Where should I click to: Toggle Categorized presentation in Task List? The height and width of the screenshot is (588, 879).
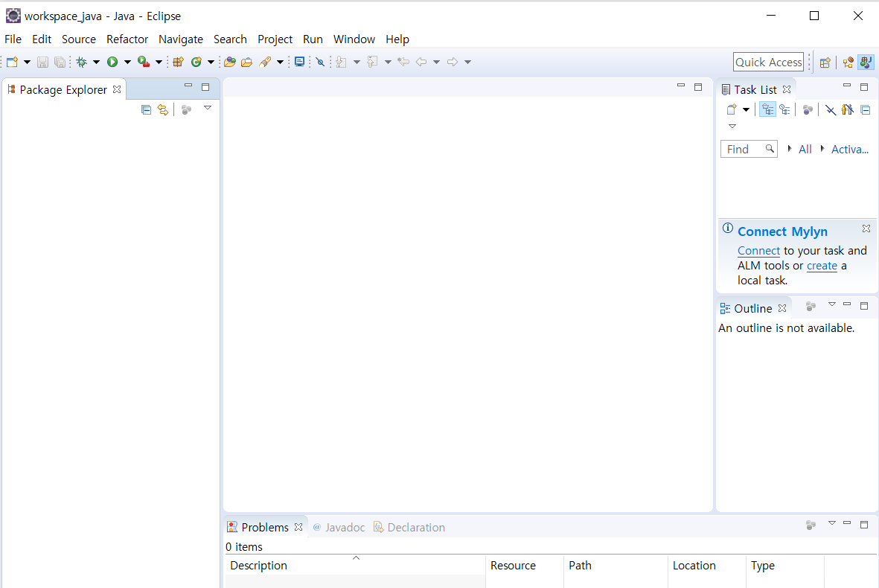point(767,110)
